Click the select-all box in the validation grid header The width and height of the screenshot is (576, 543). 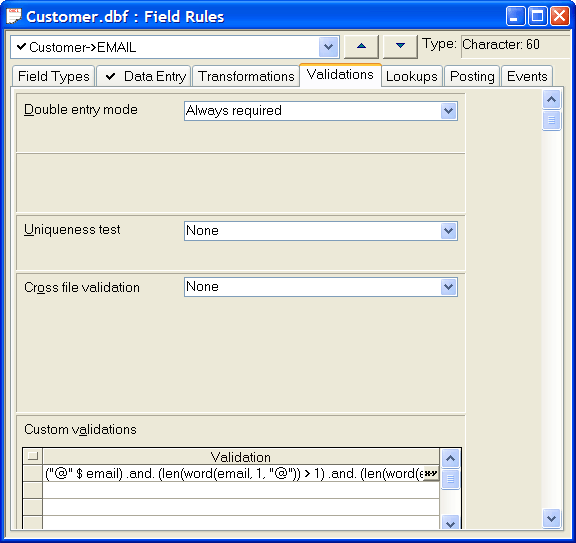[33, 456]
